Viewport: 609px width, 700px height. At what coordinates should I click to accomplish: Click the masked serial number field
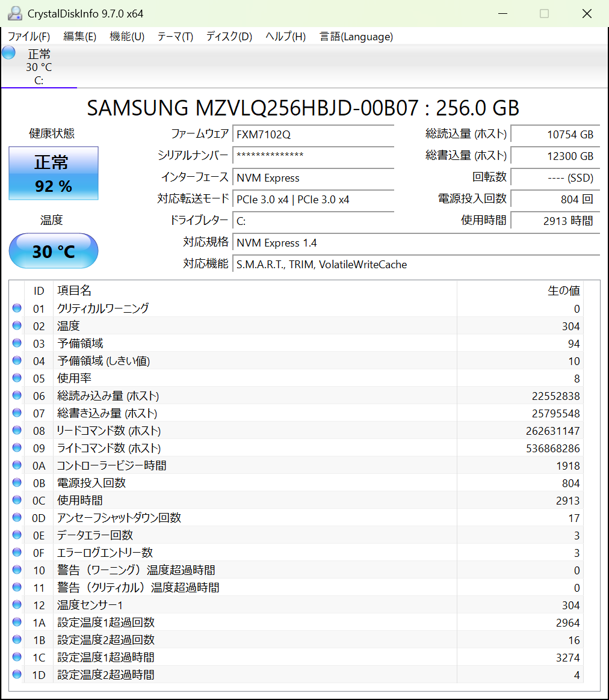[313, 156]
